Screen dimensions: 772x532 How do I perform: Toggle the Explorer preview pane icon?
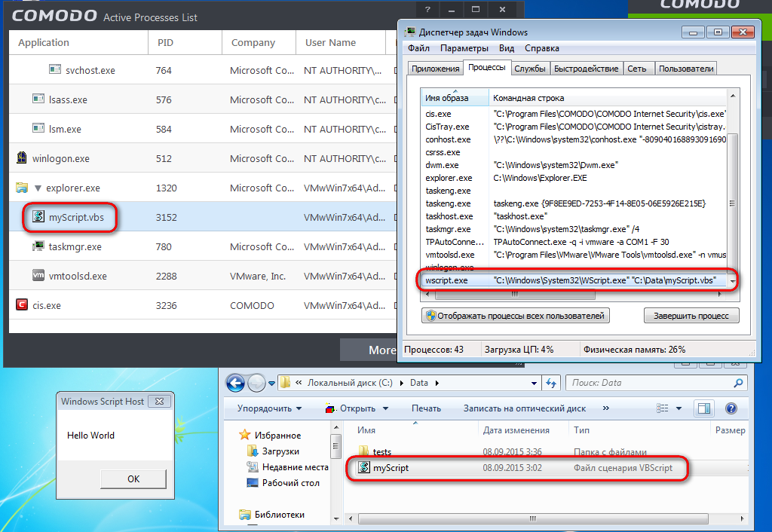[704, 408]
